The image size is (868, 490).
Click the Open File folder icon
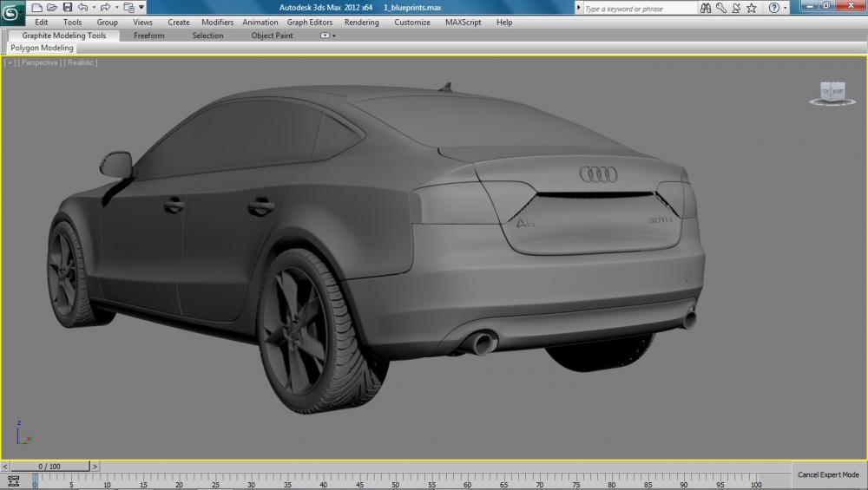(52, 8)
